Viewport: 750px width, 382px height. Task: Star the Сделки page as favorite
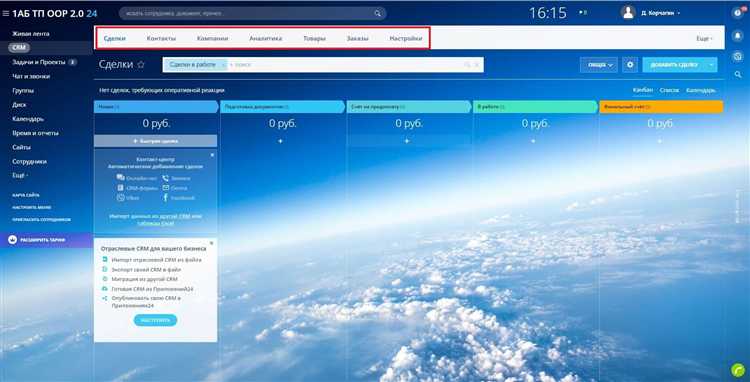[141, 65]
